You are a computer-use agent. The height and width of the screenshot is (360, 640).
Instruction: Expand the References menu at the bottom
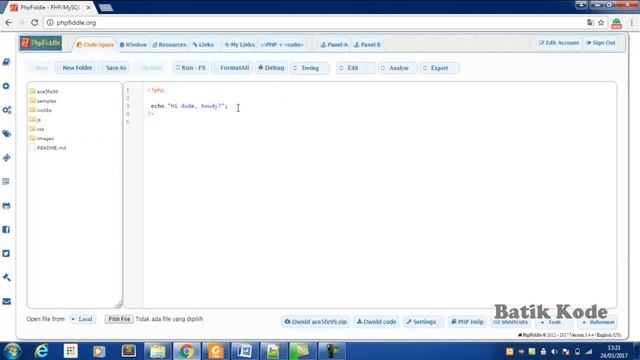(598, 322)
